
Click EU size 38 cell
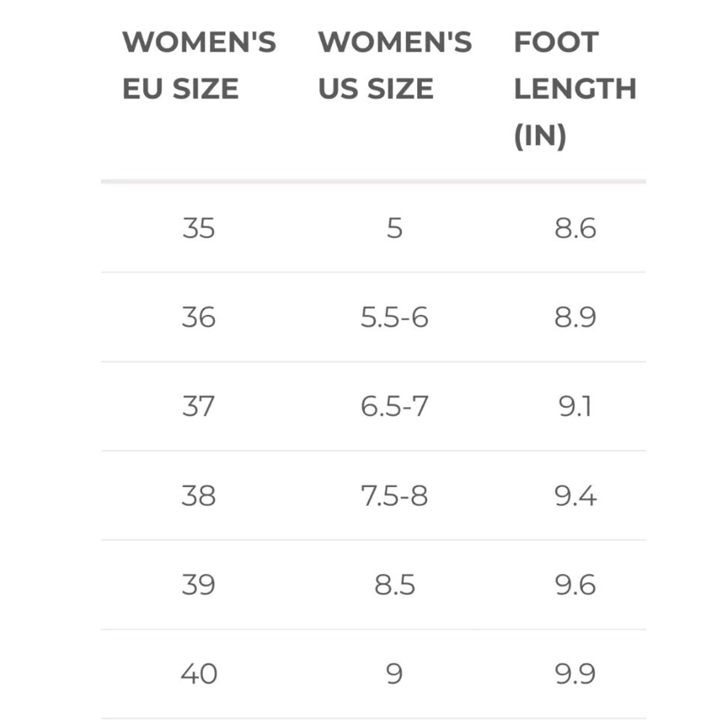pyautogui.click(x=198, y=495)
